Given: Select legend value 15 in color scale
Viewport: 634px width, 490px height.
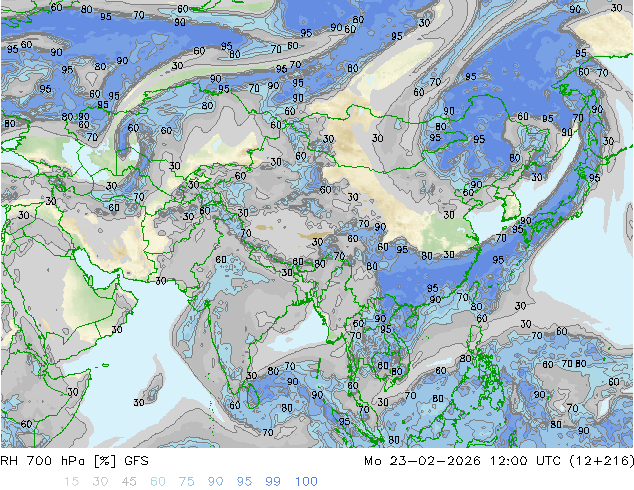Looking at the screenshot, I should tap(71, 482).
